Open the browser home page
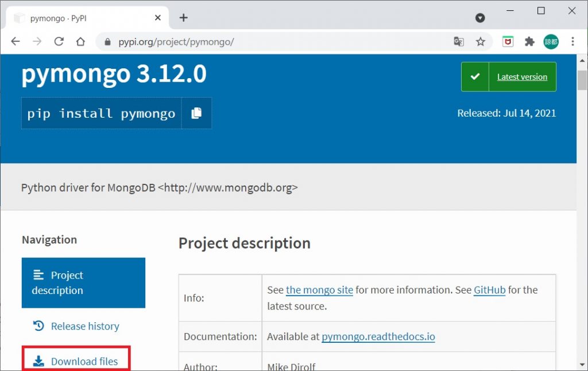 coord(80,41)
